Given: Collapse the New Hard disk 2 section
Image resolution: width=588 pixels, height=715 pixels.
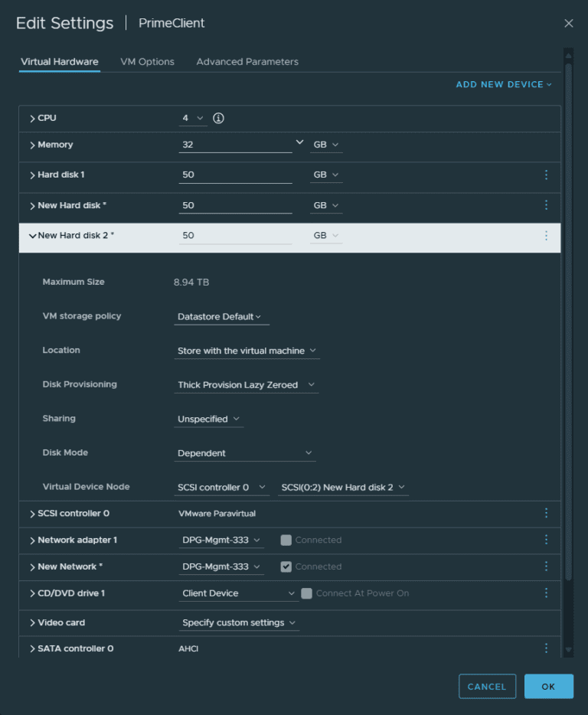Looking at the screenshot, I should 32,235.
